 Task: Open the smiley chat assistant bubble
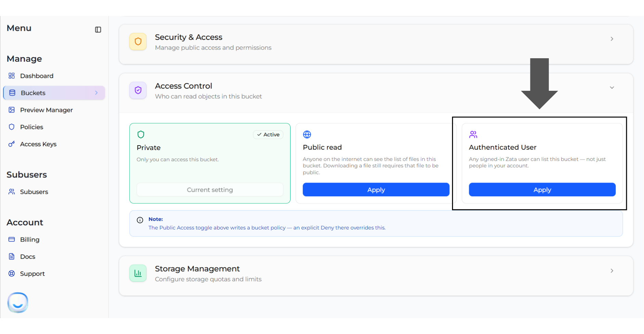click(x=18, y=302)
